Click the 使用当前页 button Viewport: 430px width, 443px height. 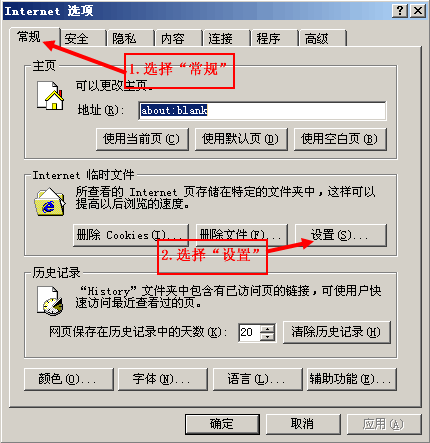(x=142, y=139)
